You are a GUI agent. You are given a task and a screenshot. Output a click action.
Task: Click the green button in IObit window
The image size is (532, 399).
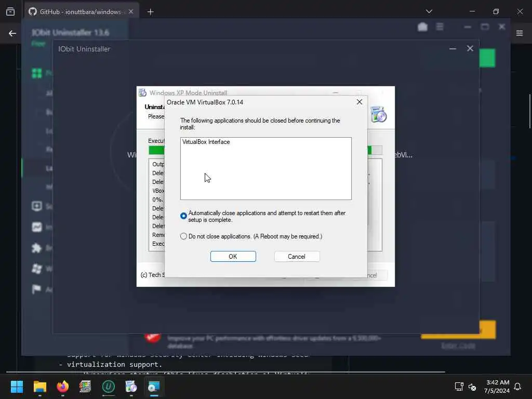coord(487,58)
